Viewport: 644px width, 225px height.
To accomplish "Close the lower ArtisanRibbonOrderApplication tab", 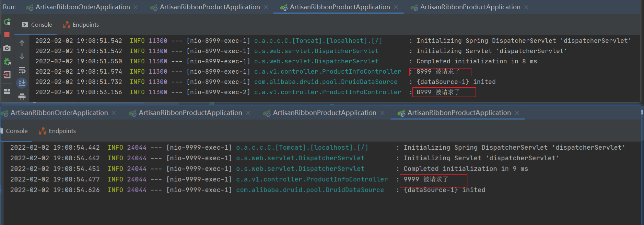I will coord(114,113).
